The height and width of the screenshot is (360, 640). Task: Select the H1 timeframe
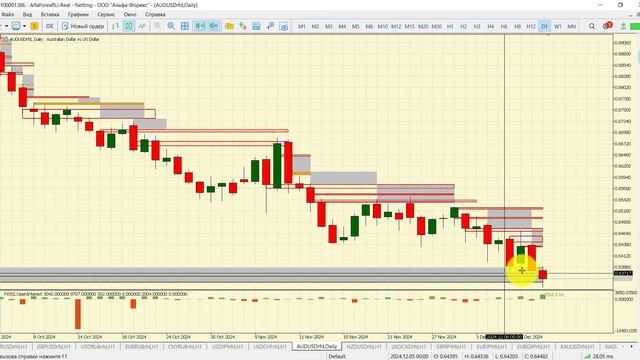(x=450, y=26)
